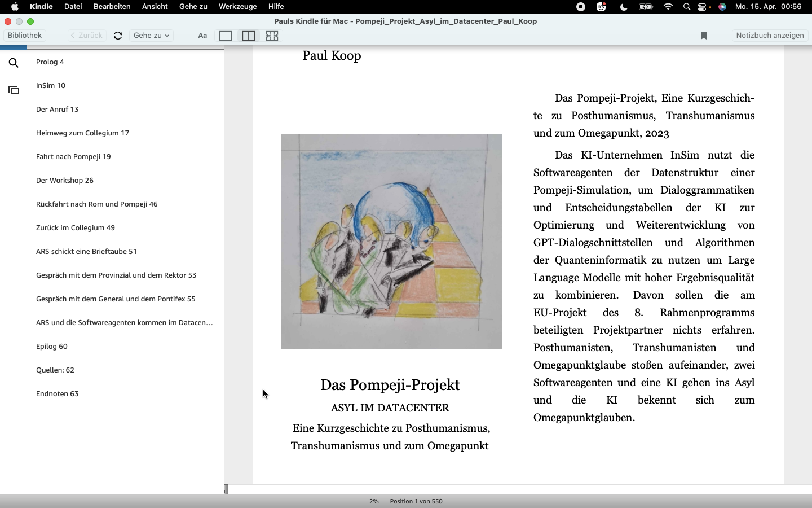Open the Ansicht menu
This screenshot has width=812, height=508.
click(155, 7)
